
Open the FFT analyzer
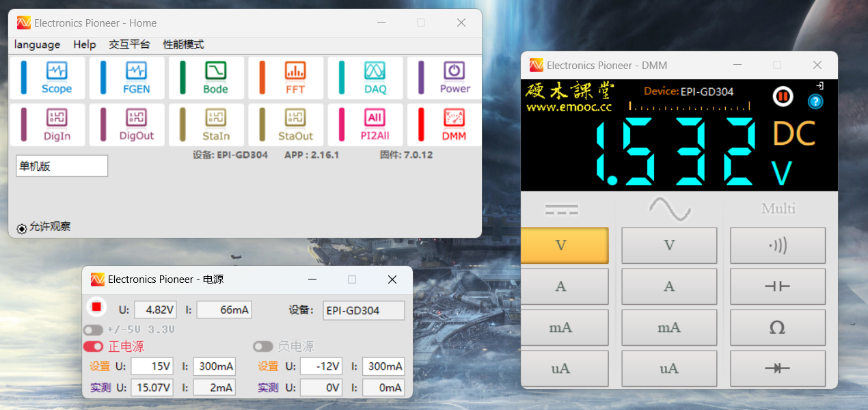pyautogui.click(x=286, y=77)
